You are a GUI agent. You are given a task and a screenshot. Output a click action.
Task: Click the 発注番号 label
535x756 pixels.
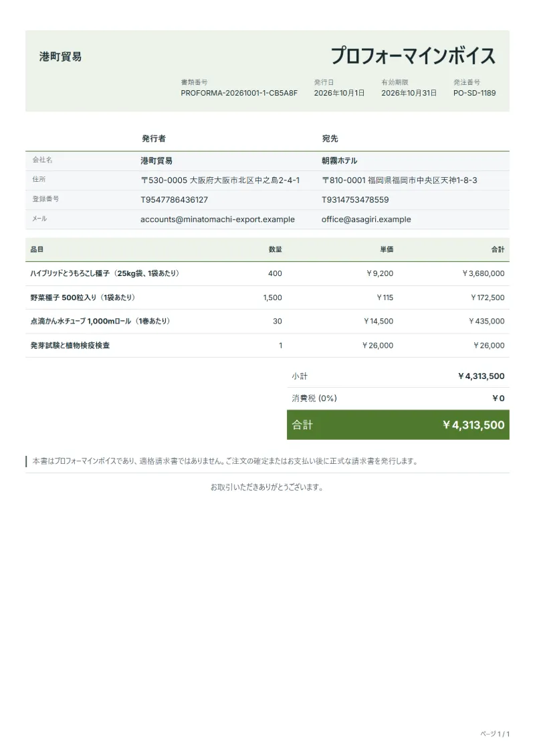(x=467, y=82)
